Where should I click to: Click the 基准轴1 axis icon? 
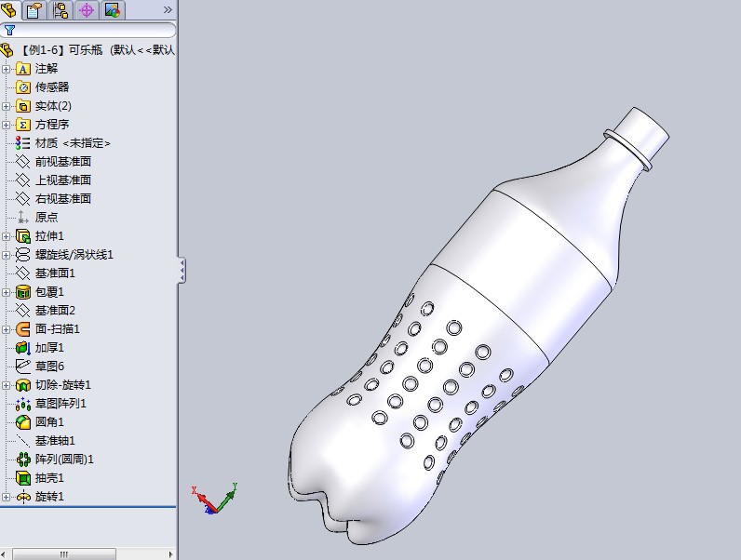tap(22, 441)
